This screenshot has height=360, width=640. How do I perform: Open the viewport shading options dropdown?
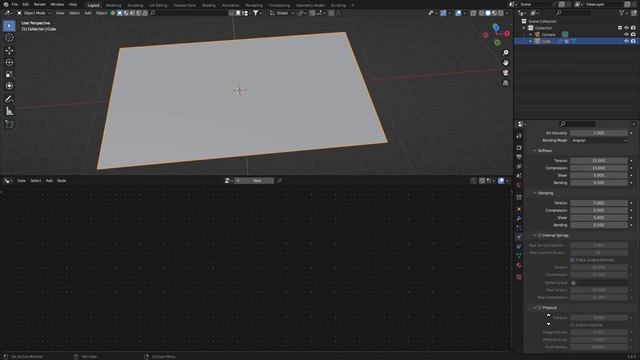507,13
